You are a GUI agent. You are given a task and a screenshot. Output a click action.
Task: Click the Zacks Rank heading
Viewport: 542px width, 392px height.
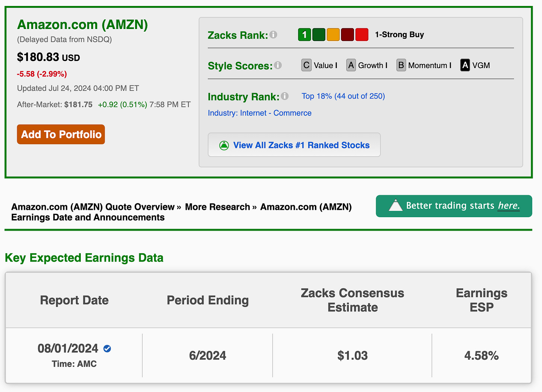[x=238, y=35]
